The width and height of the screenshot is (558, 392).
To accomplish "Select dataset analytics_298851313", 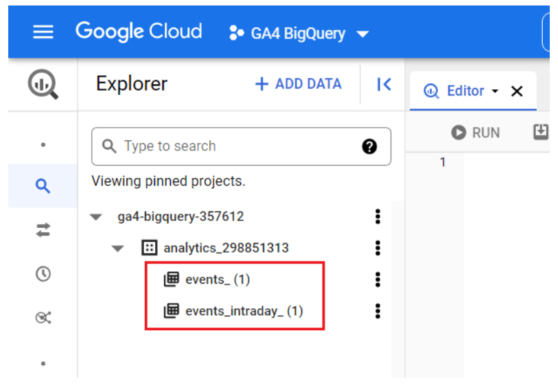I will pyautogui.click(x=226, y=248).
